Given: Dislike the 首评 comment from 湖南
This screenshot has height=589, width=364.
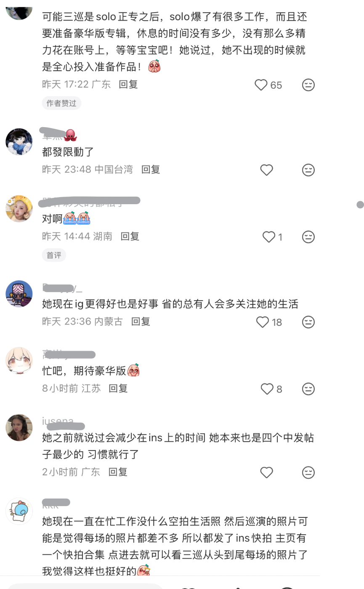Looking at the screenshot, I should click(x=308, y=237).
